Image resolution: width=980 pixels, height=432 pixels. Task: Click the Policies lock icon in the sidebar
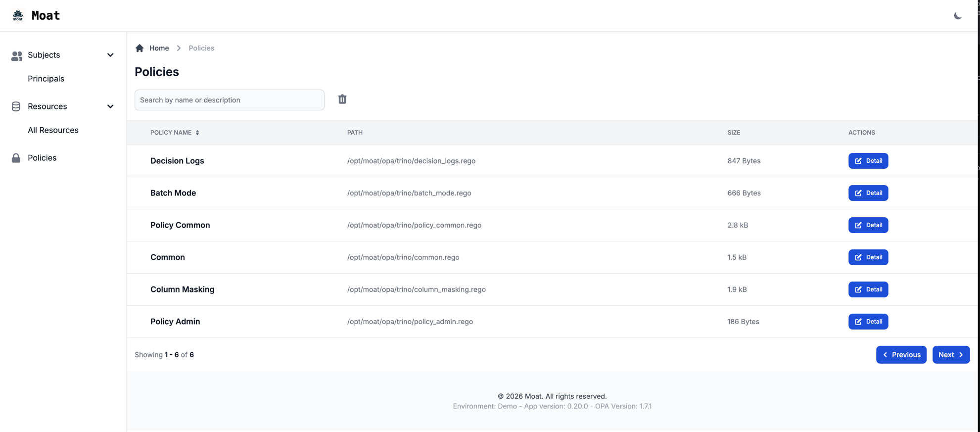point(16,158)
